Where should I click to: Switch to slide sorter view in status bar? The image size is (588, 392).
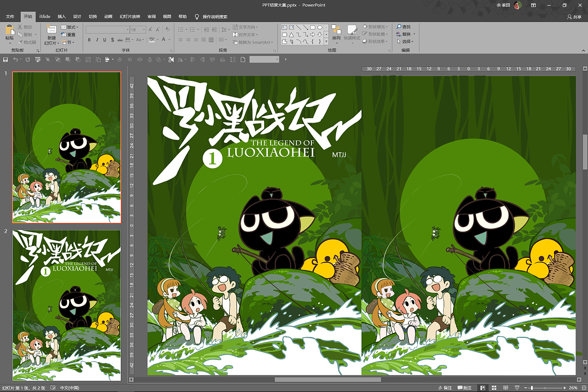(494, 388)
